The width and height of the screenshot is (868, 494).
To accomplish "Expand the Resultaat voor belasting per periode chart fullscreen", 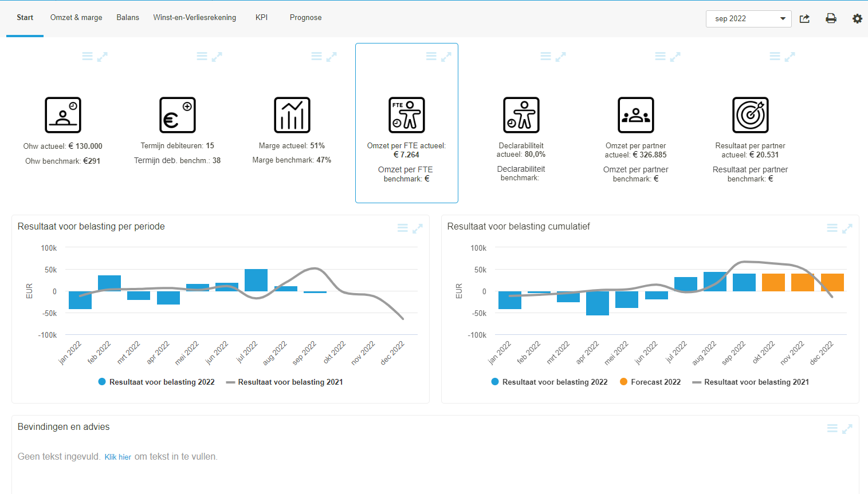I will (418, 228).
